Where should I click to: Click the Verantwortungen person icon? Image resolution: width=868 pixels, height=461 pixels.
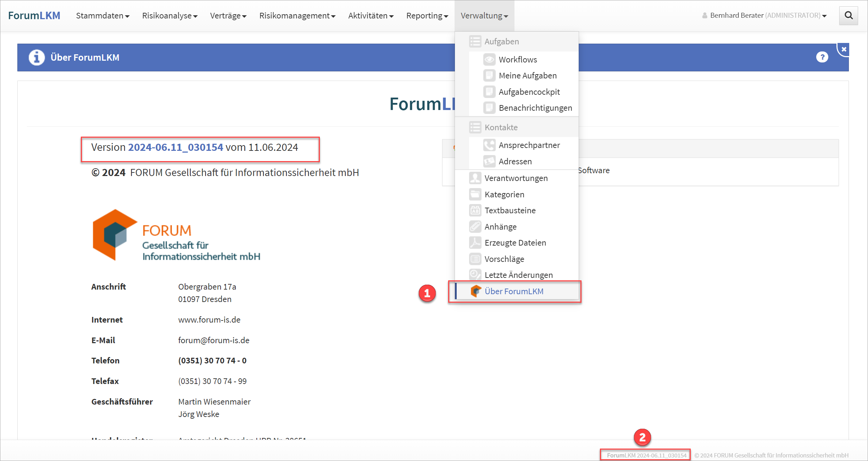click(x=475, y=178)
